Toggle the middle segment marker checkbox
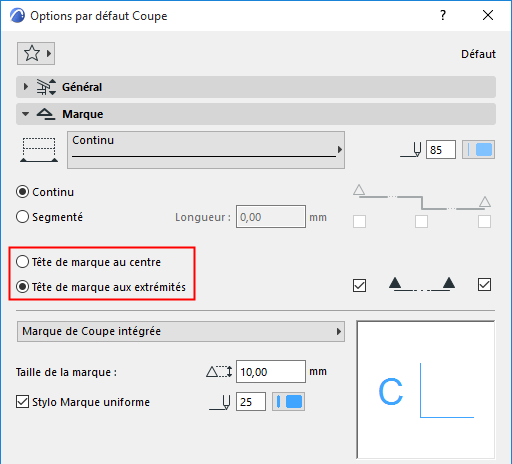Image resolution: width=512 pixels, height=464 pixels. 421,221
